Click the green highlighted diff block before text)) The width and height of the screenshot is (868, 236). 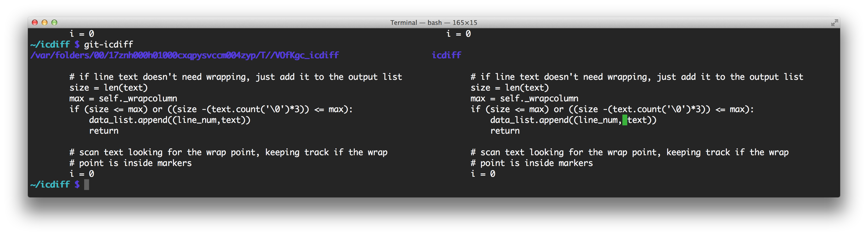pos(625,120)
